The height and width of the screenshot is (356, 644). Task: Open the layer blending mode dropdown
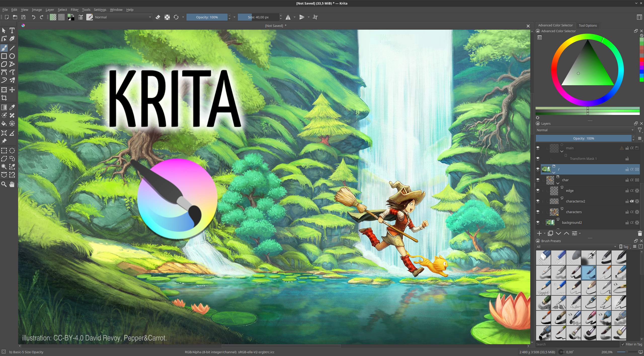coord(584,130)
